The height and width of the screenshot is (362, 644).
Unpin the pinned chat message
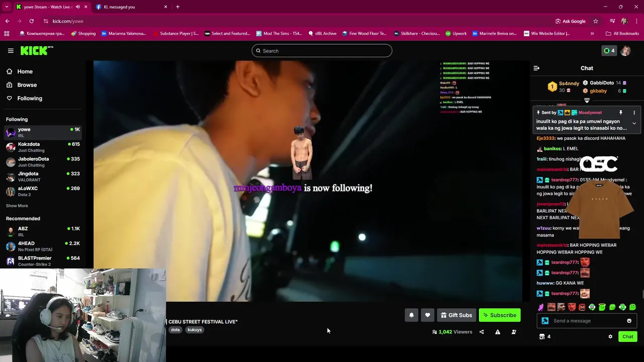coord(621,113)
